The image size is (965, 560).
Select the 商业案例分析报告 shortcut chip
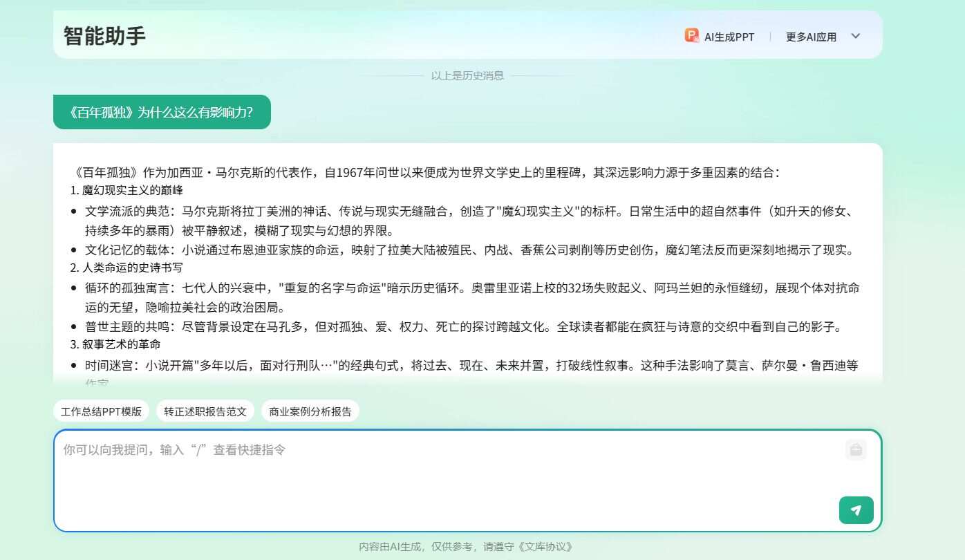pos(310,411)
